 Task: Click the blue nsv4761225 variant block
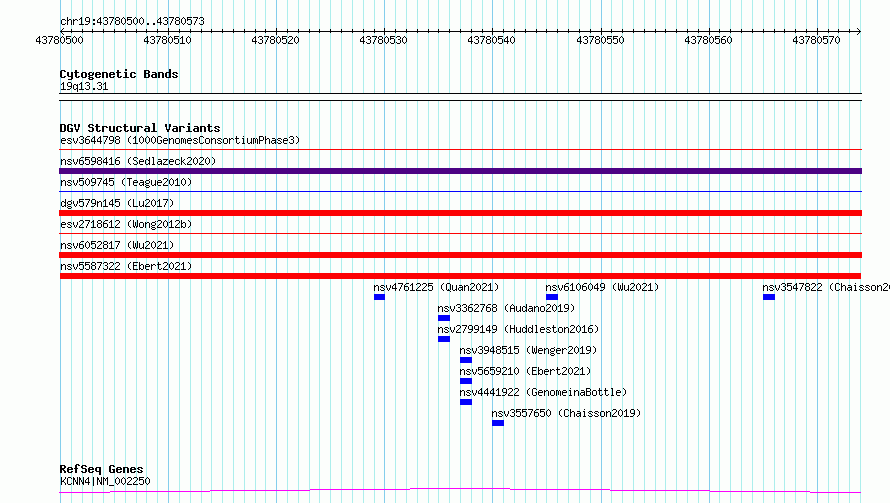pyautogui.click(x=379, y=297)
